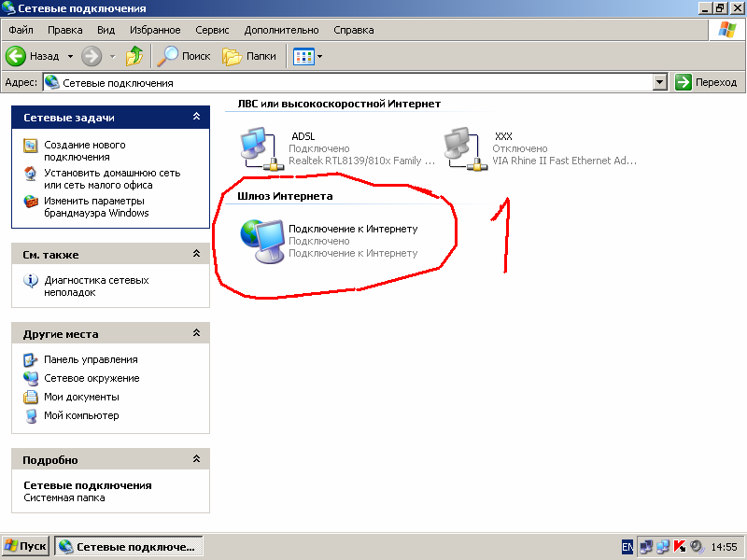Open the Файл menu
The width and height of the screenshot is (747, 560).
click(21, 30)
